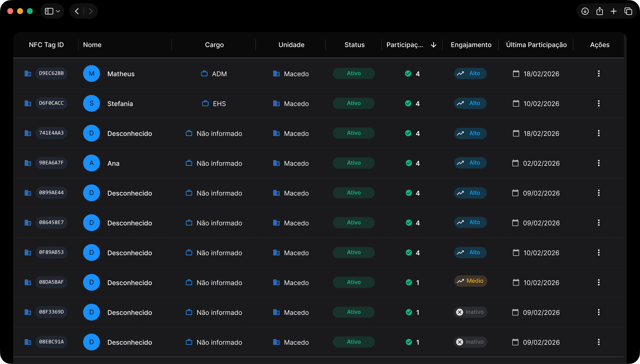640x364 pixels.
Task: Click the share icon in browser toolbar
Action: coord(599,11)
